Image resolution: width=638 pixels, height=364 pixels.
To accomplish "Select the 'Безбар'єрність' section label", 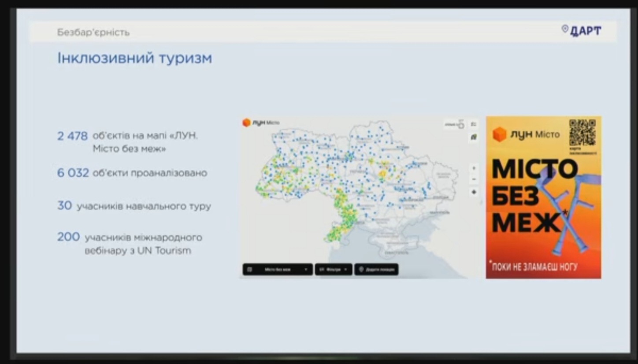I will pos(93,32).
